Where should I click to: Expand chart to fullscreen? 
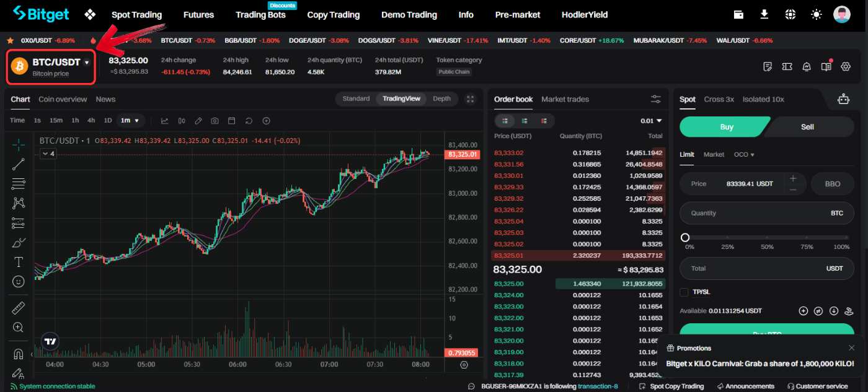click(x=471, y=99)
